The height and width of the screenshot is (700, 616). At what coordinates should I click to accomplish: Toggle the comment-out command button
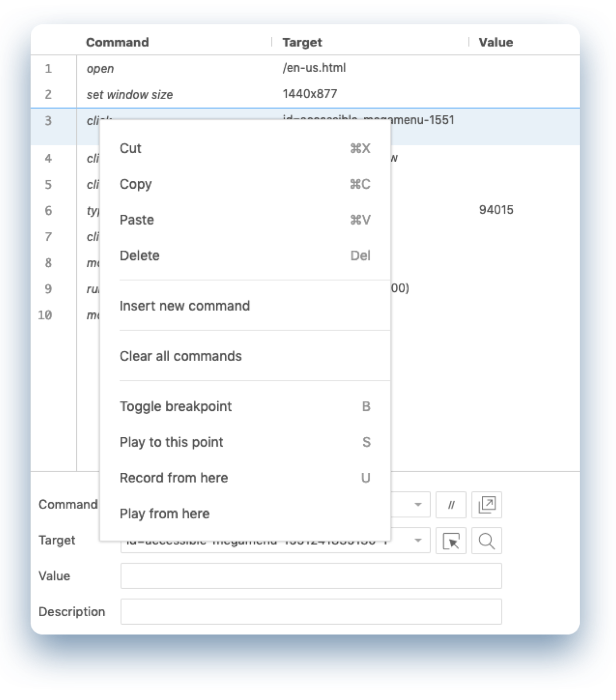(x=451, y=505)
